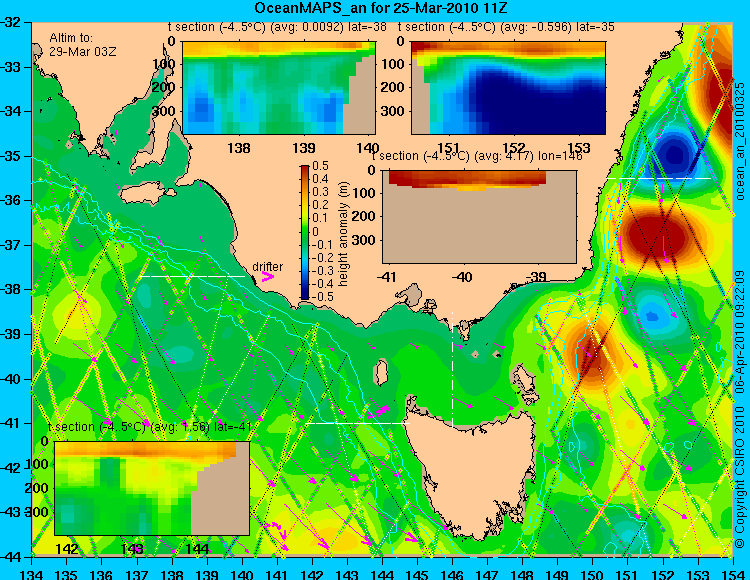Click the white dashed section line at latitude -35

[659, 178]
